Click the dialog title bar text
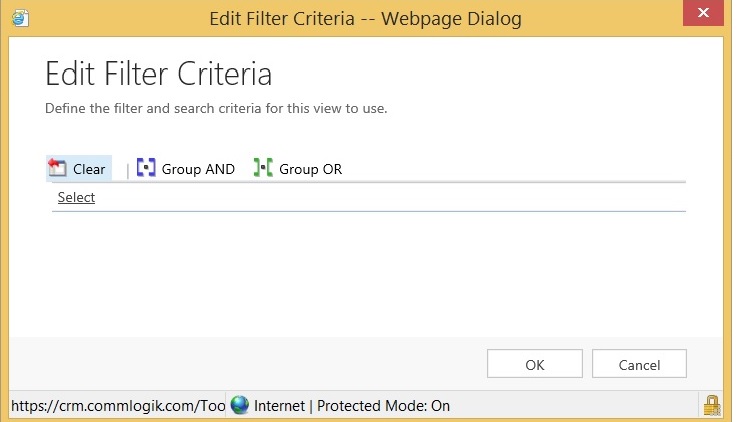Viewport: 737px width, 422px height. [365, 18]
